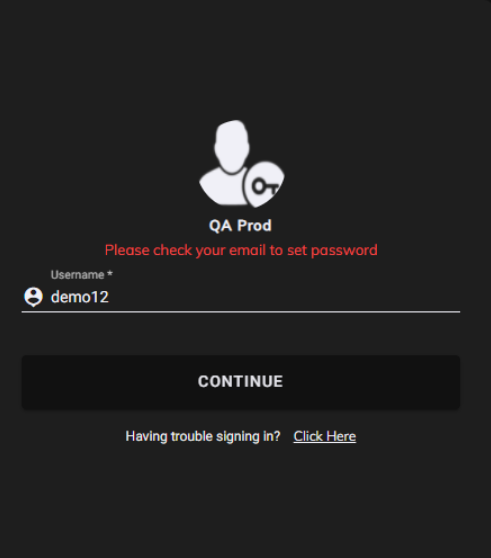Click the key shield badge on logo

tap(264, 185)
